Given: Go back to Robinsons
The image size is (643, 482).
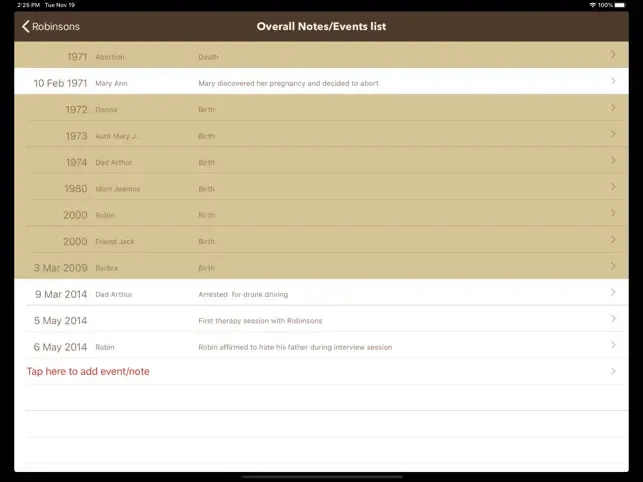Looking at the screenshot, I should point(51,26).
